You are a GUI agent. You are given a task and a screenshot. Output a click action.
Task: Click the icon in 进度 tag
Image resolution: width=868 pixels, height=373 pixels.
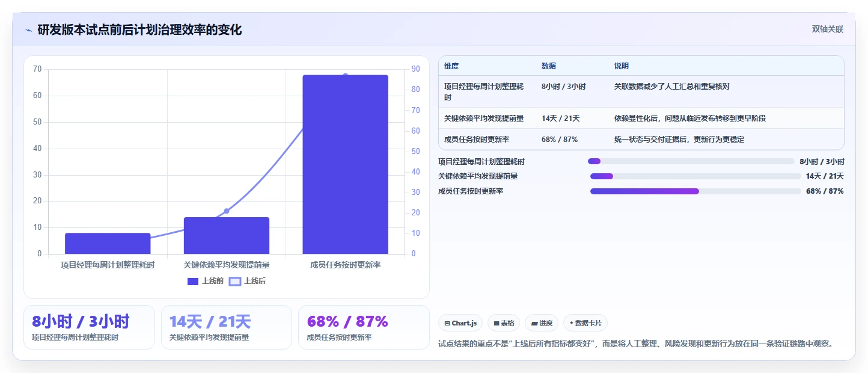(x=534, y=323)
